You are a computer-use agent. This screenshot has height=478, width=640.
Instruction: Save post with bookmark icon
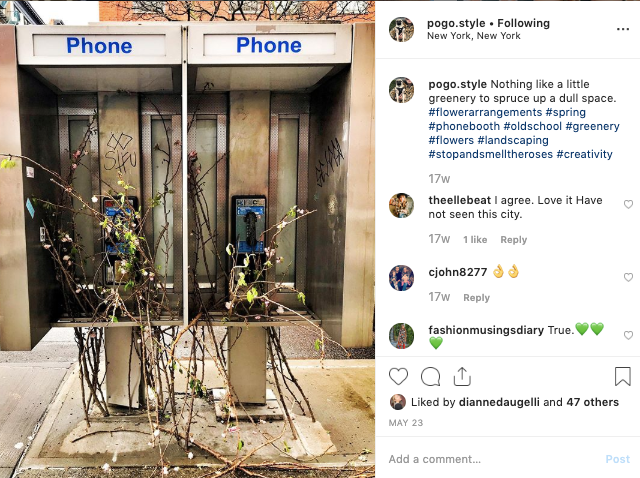coord(622,376)
